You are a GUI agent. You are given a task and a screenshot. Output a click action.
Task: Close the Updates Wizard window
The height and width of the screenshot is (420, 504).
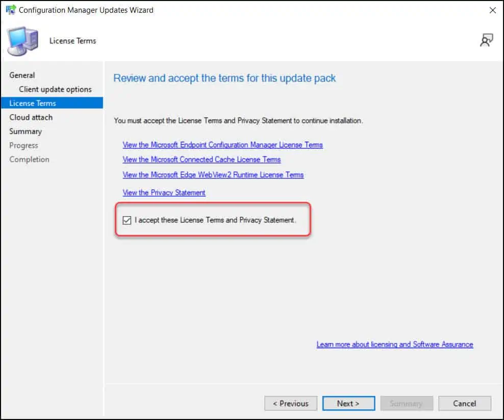pos(492,10)
